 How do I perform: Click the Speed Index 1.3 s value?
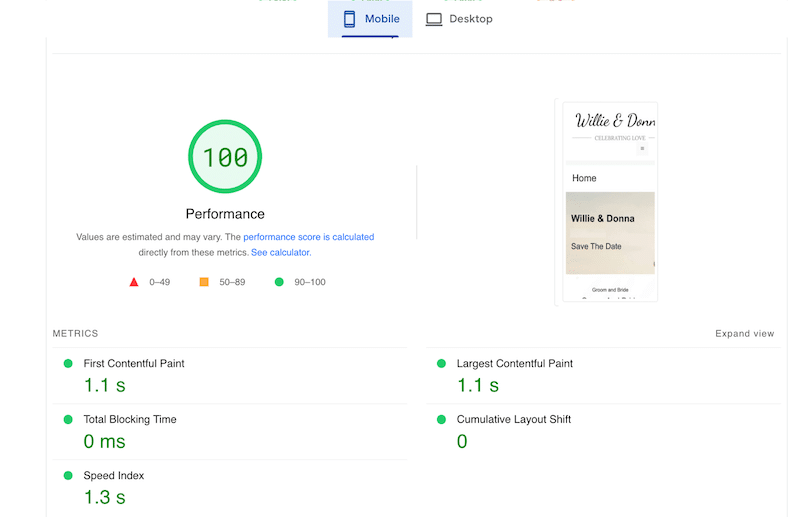coord(104,497)
